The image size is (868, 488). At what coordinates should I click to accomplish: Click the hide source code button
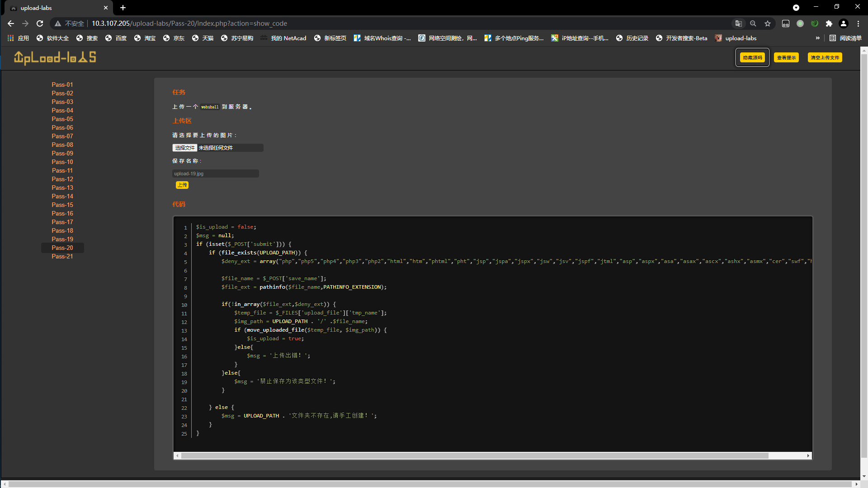click(x=752, y=57)
